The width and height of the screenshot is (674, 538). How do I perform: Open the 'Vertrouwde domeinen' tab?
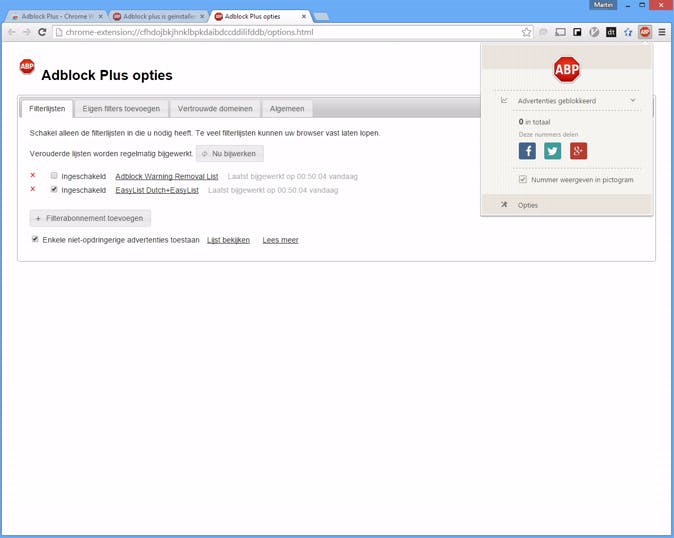click(x=215, y=109)
